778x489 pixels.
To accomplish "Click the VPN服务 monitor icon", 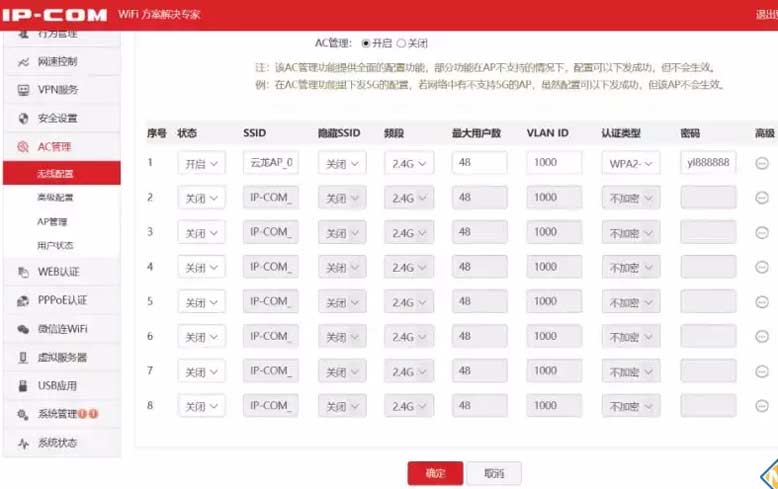I will click(x=23, y=90).
